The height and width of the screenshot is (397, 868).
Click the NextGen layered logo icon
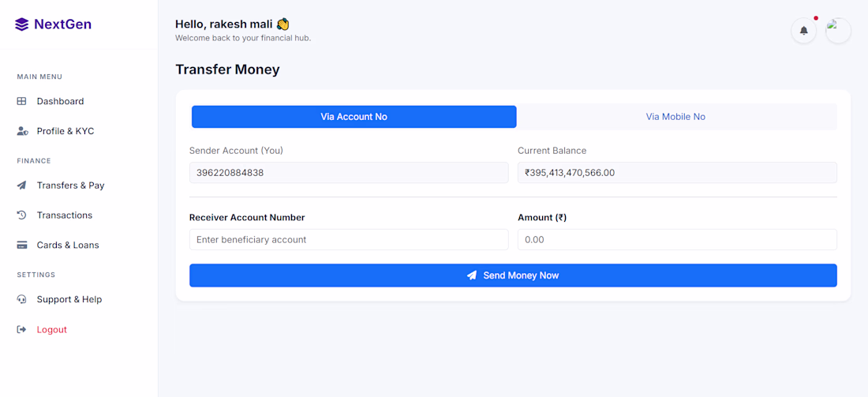(22, 24)
